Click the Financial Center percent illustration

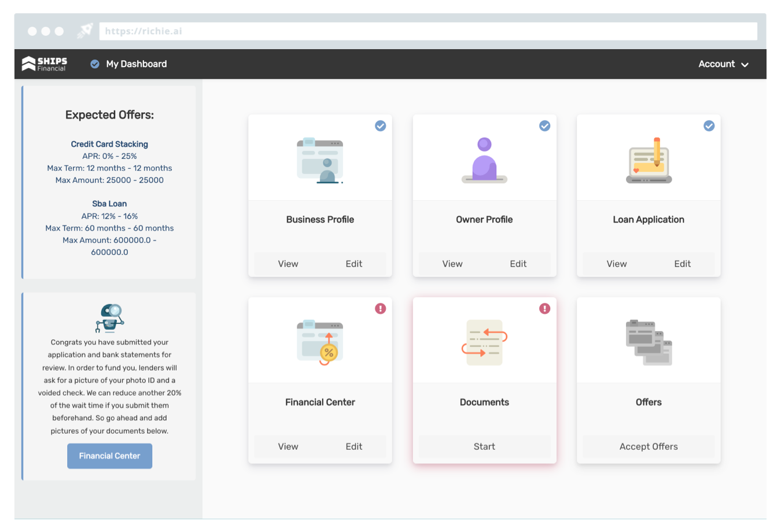click(320, 342)
